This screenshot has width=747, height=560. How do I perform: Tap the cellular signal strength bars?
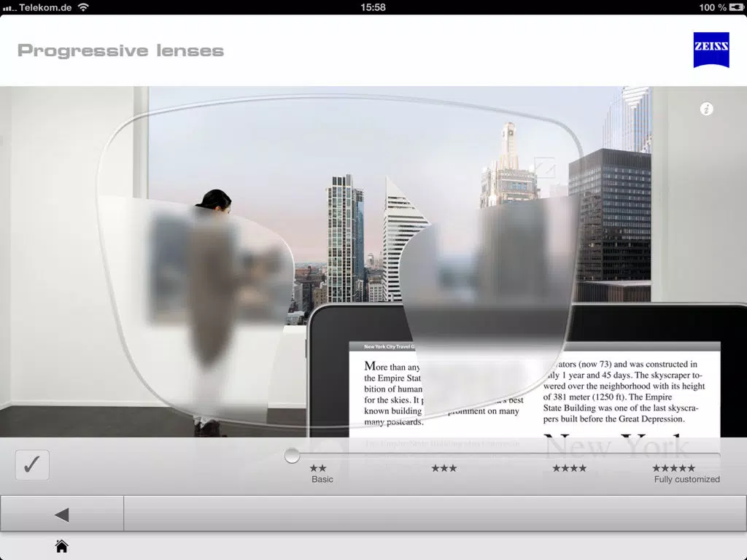(9, 8)
